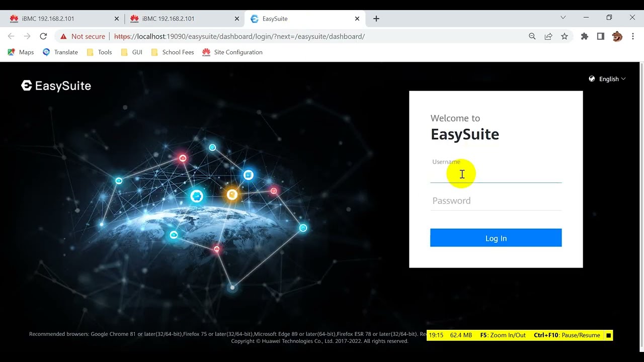Open the Extensions puzzle icon

585,36
